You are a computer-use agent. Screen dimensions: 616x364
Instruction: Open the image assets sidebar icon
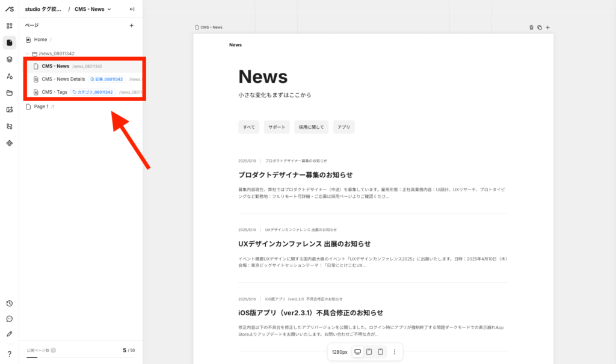click(x=9, y=110)
